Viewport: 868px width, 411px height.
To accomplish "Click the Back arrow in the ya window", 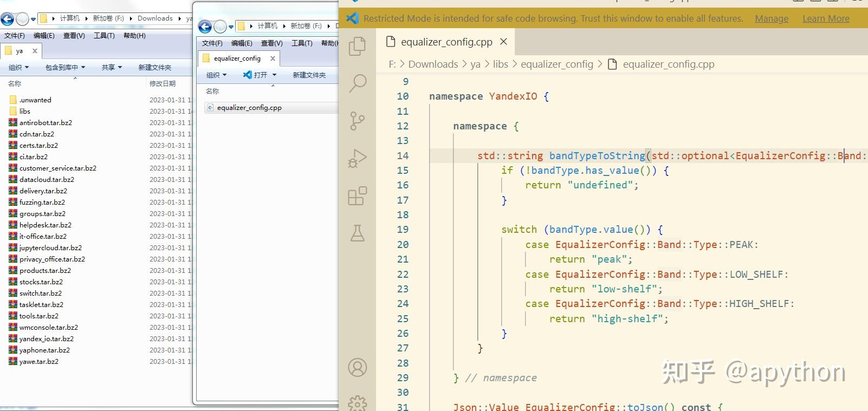I will click(7, 19).
